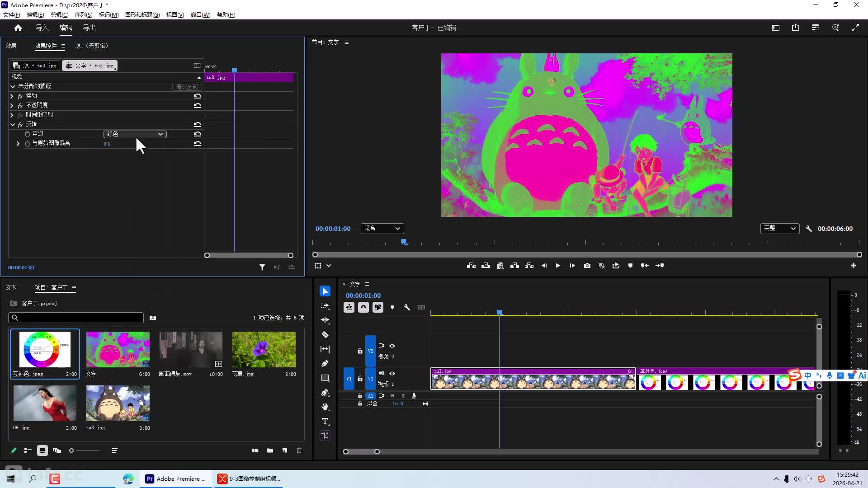This screenshot has height=488, width=868.
Task: Open the 完整 playback resolution dropdown
Action: pos(780,229)
